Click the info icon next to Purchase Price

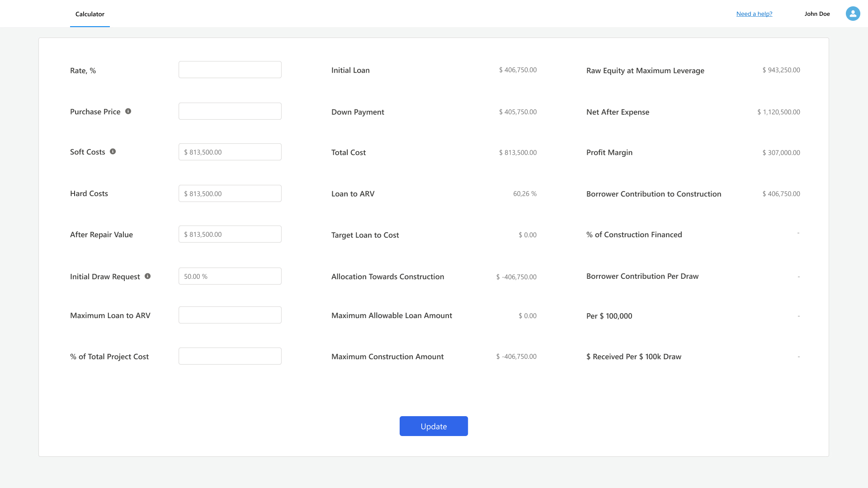128,111
